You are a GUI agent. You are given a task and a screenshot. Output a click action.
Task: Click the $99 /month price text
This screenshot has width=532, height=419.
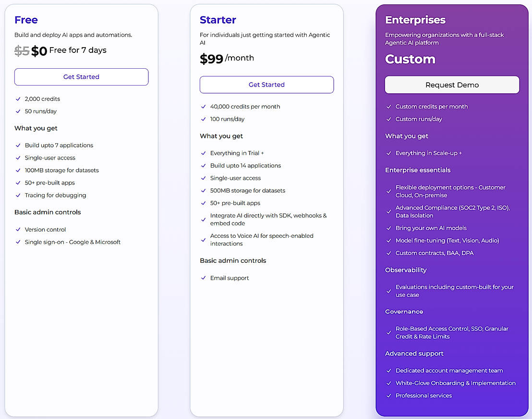(227, 59)
